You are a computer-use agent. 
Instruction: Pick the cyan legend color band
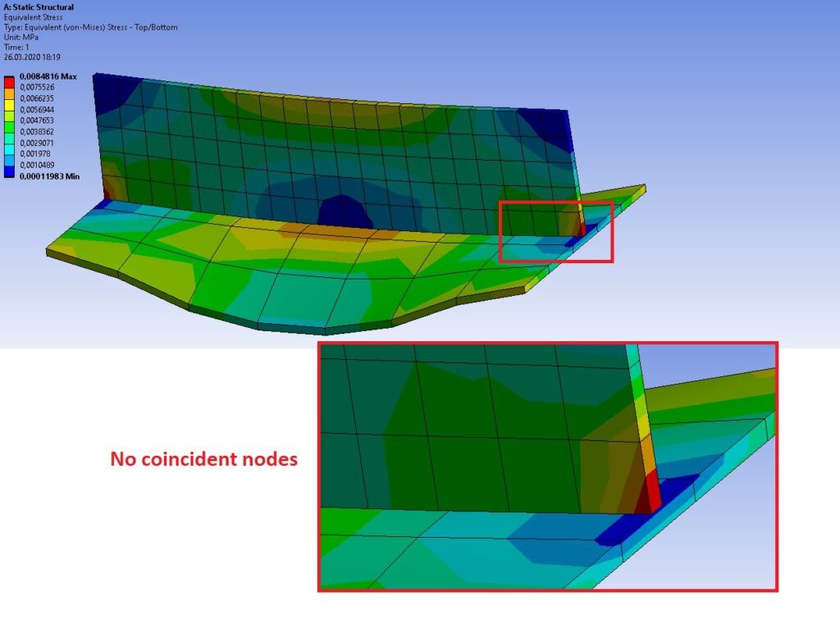(x=9, y=149)
